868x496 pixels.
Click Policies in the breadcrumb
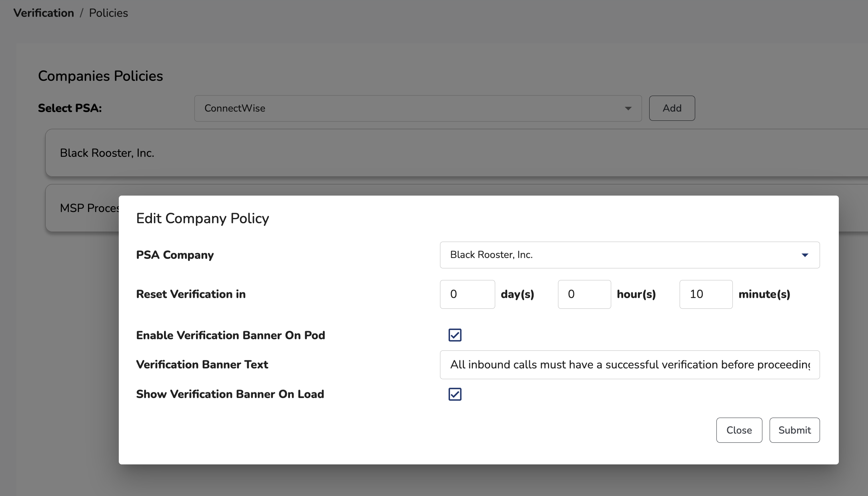pyautogui.click(x=108, y=13)
